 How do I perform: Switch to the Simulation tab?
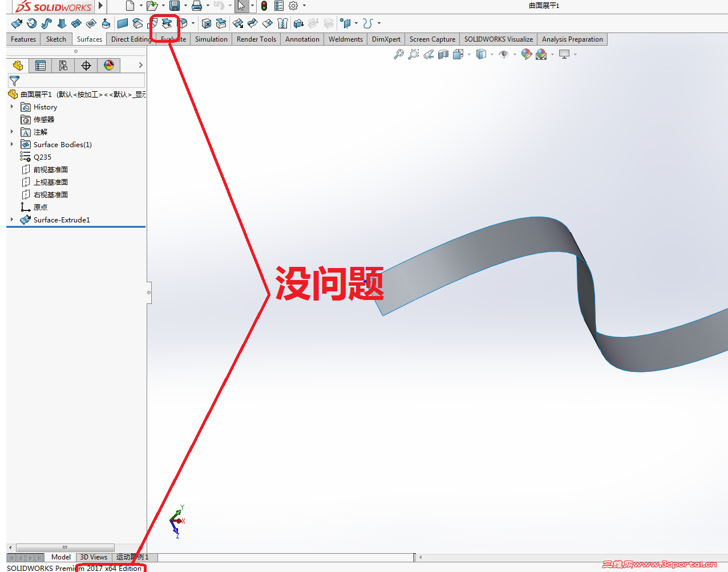pyautogui.click(x=211, y=39)
